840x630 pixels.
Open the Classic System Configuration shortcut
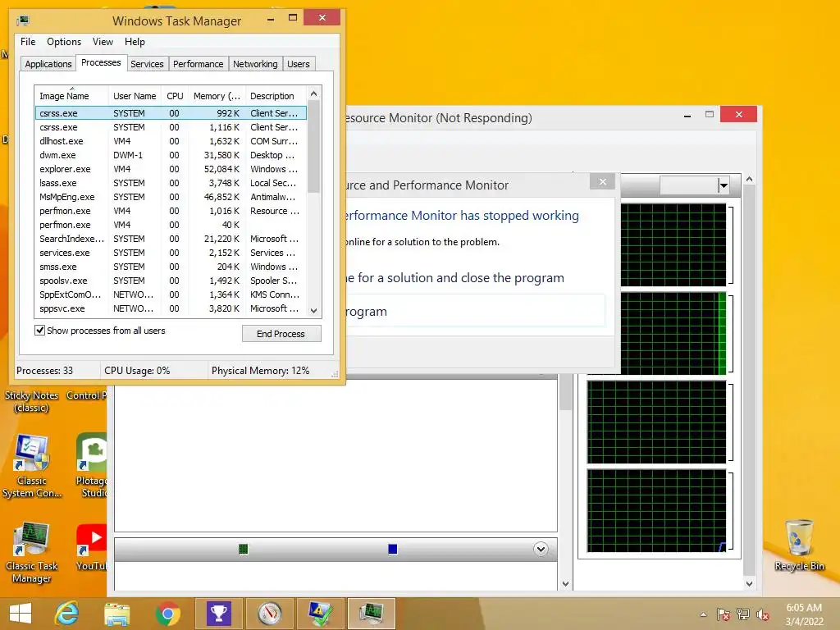32,466
